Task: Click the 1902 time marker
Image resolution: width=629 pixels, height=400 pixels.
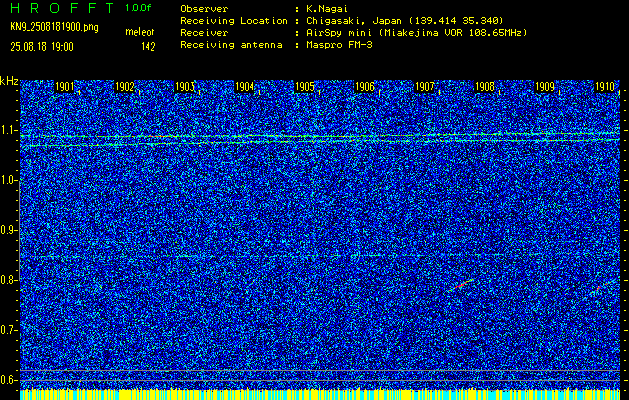Action: point(124,87)
